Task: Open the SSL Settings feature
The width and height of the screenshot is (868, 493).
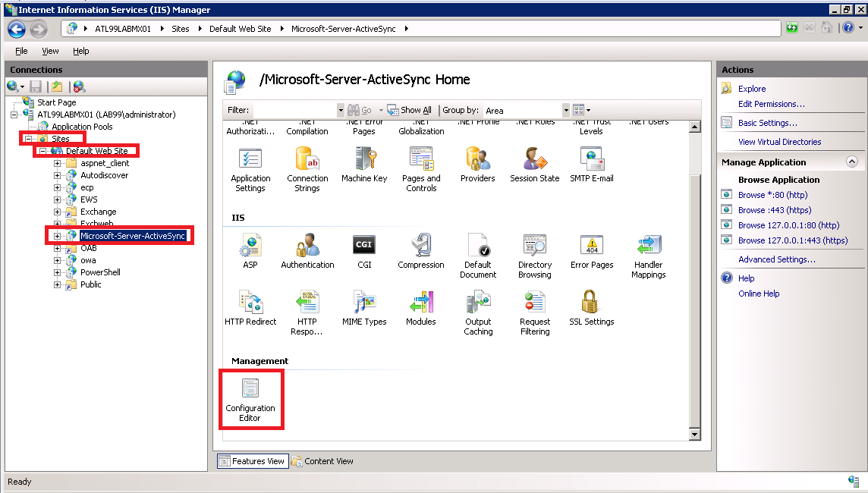Action: pyautogui.click(x=592, y=308)
